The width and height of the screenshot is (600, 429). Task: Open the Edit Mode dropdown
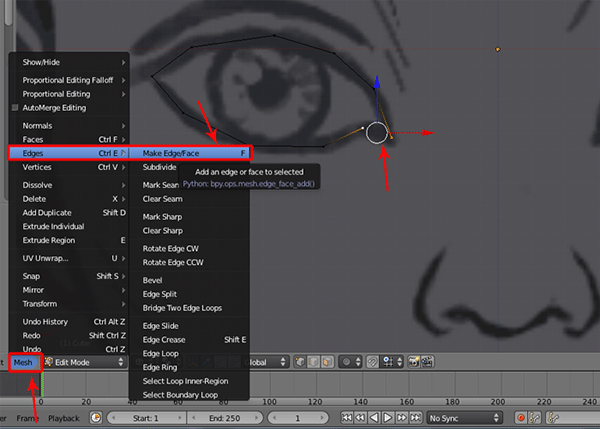84,362
